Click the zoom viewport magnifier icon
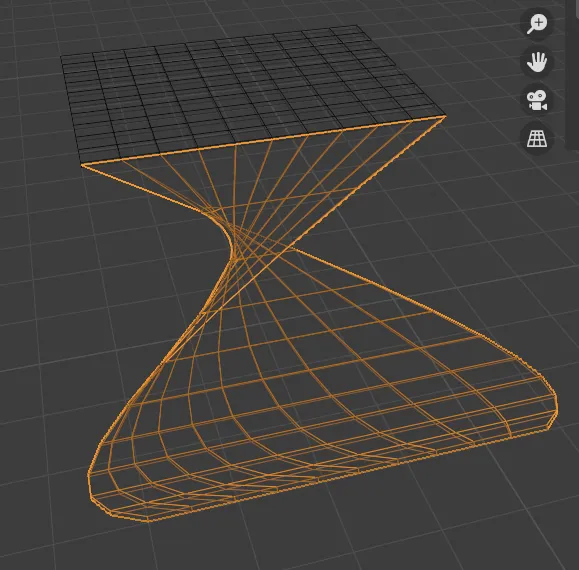This screenshot has height=570, width=579. point(537,24)
